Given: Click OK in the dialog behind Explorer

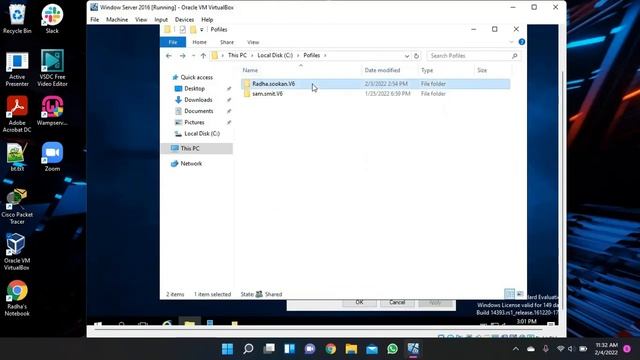Looking at the screenshot, I should [360, 302].
